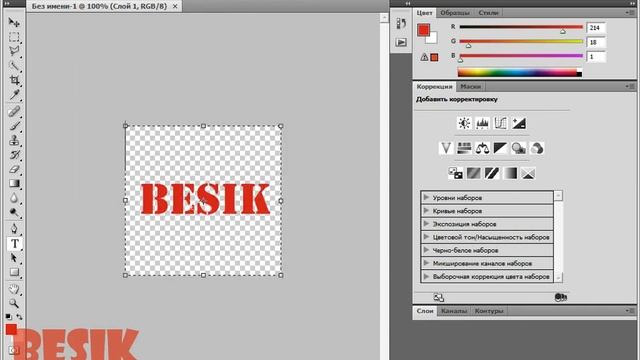Select the Brush tool
This screenshot has width=640, height=360.
pos(14,126)
